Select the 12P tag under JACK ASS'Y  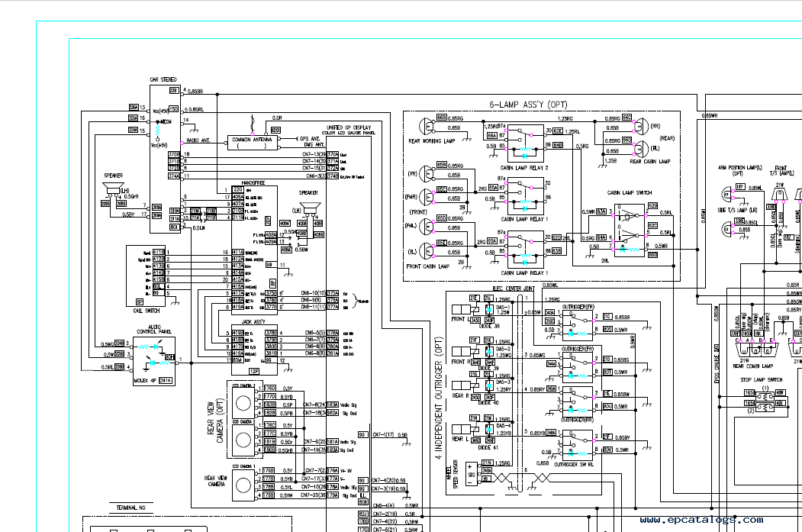pos(253,371)
